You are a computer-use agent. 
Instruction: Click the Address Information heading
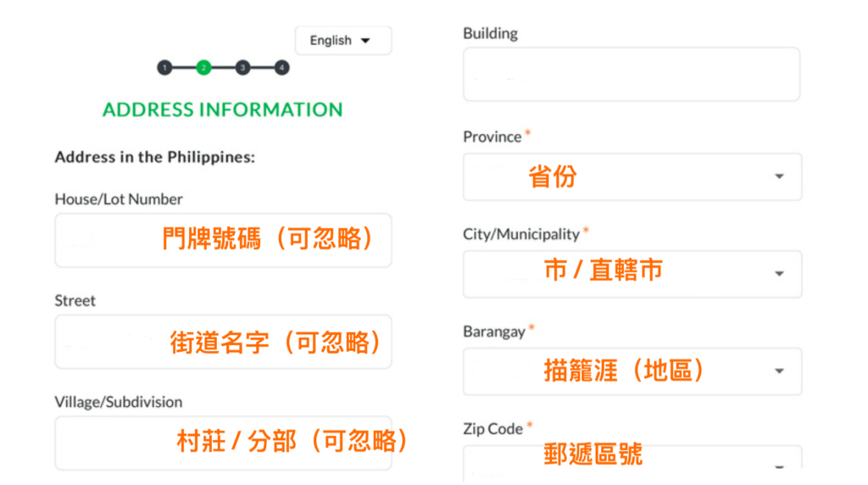point(223,109)
